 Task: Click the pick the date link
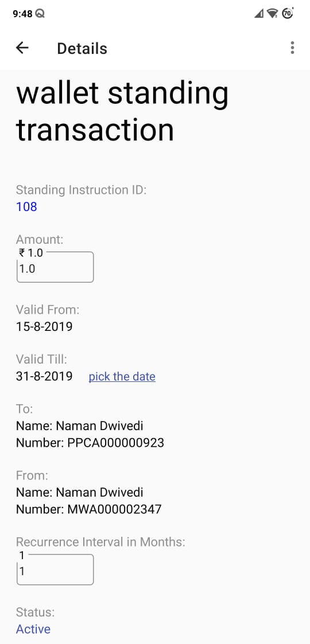(122, 376)
